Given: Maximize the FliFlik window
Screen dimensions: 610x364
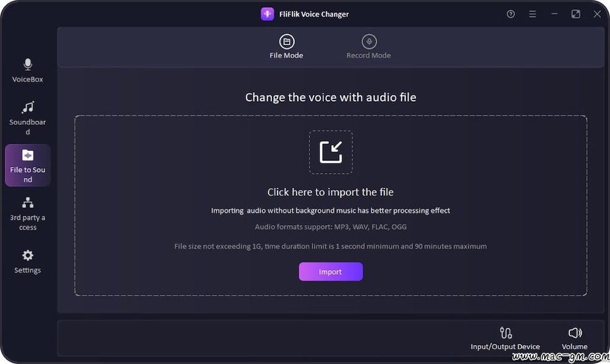Looking at the screenshot, I should point(576,14).
